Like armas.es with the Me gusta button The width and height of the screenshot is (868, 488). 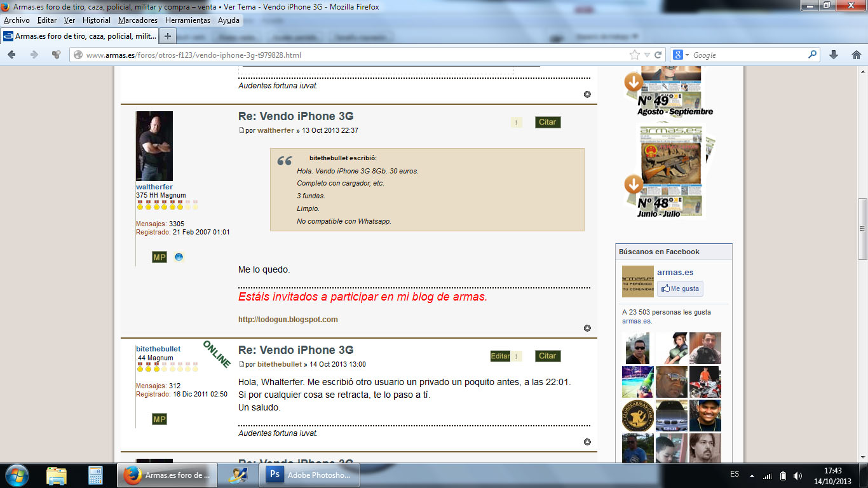[x=680, y=288]
